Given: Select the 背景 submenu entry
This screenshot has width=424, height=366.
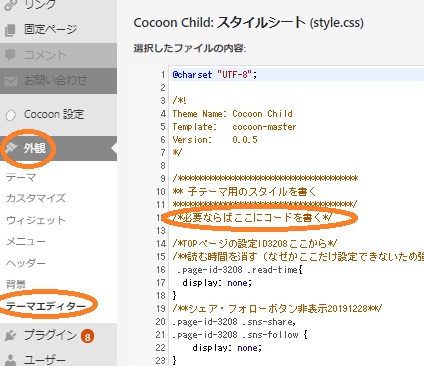Looking at the screenshot, I should (x=16, y=284).
